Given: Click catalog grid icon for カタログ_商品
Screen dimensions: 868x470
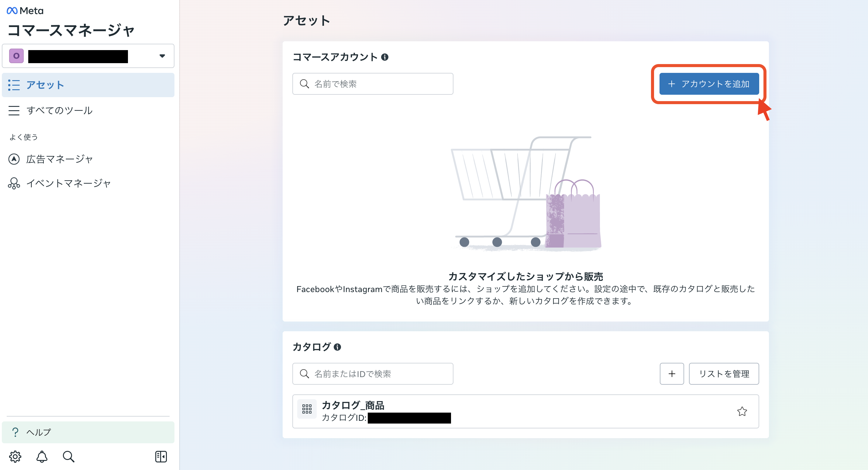Looking at the screenshot, I should point(307,409).
